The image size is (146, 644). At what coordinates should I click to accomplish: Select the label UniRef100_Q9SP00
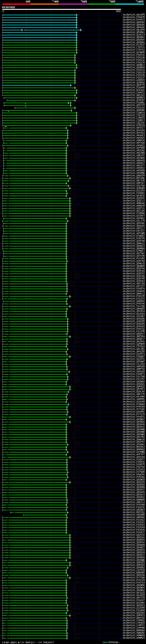[134, 542]
